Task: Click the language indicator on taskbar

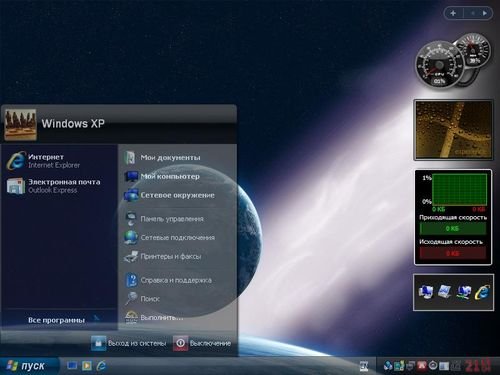Action: pos(364,366)
